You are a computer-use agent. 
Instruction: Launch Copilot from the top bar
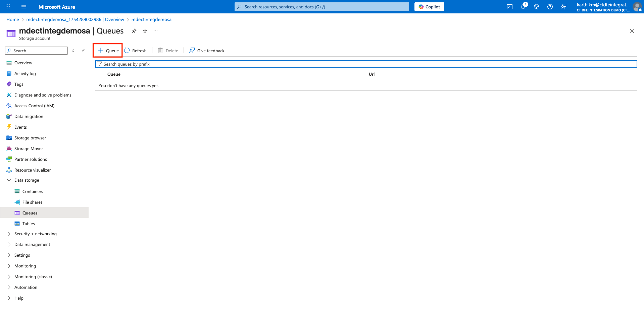point(429,7)
